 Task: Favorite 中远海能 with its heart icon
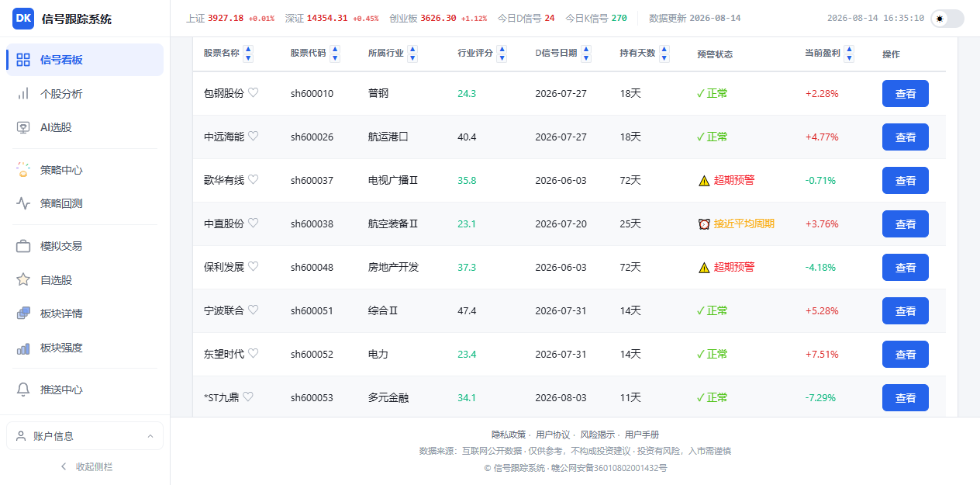point(253,137)
